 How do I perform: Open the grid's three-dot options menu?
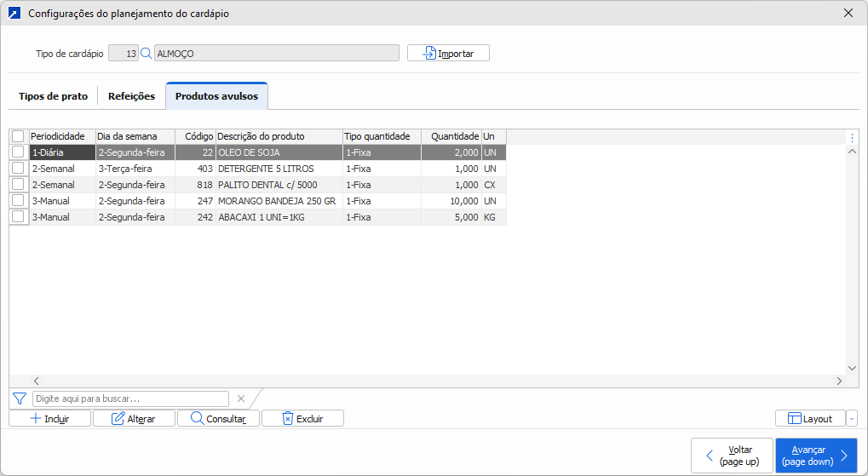point(852,137)
